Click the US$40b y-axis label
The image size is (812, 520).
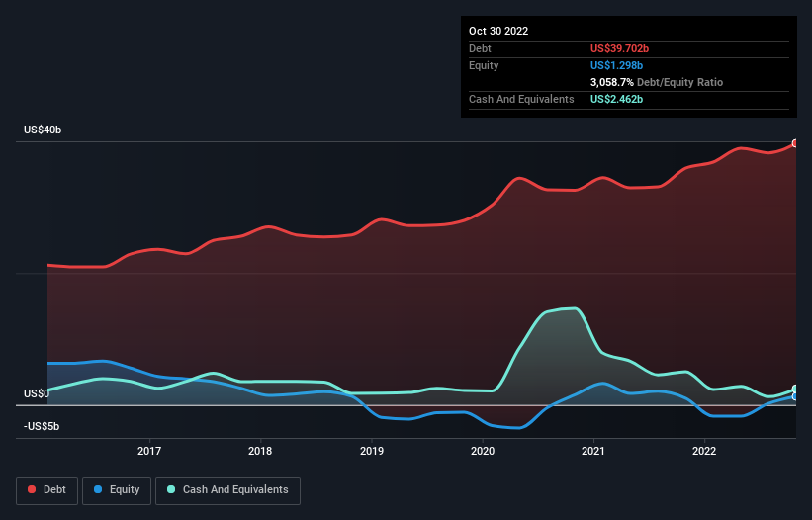43,130
